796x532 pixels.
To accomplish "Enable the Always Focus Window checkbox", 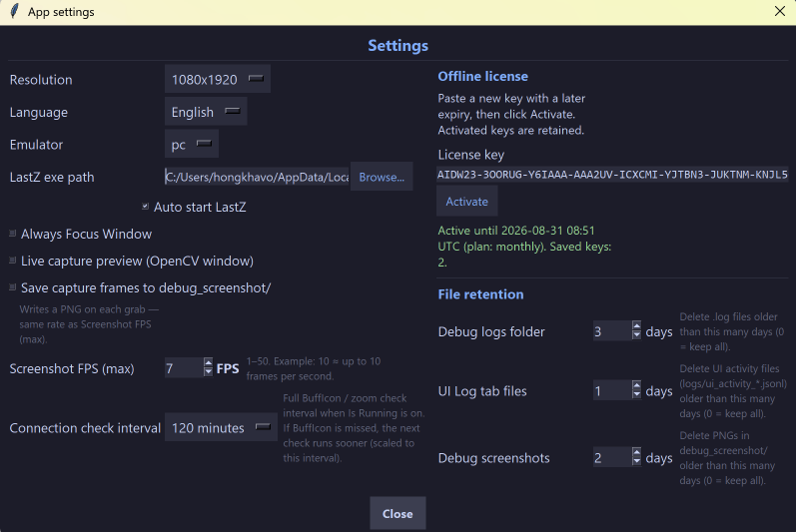I will [x=13, y=234].
